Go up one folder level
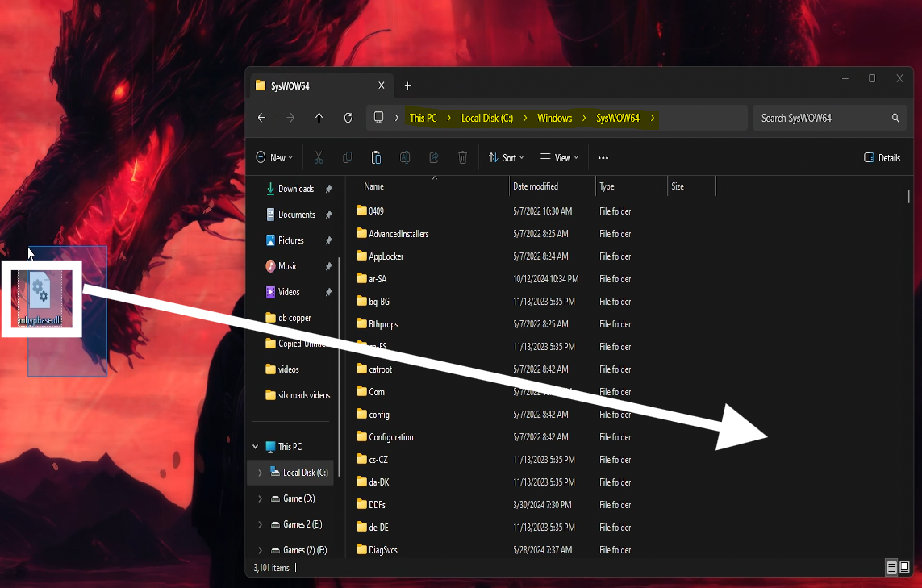This screenshot has height=588, width=922. tap(319, 118)
